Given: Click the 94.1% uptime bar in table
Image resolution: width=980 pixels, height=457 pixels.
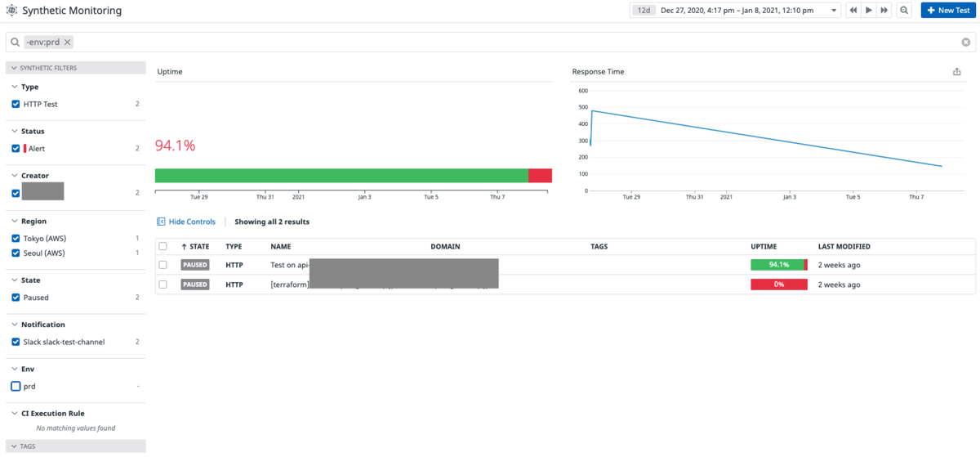Looking at the screenshot, I should click(779, 265).
